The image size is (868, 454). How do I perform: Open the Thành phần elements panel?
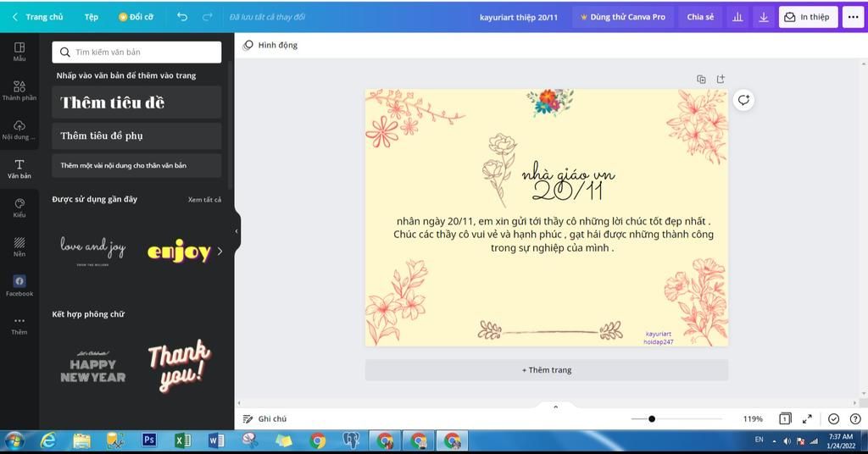click(19, 90)
